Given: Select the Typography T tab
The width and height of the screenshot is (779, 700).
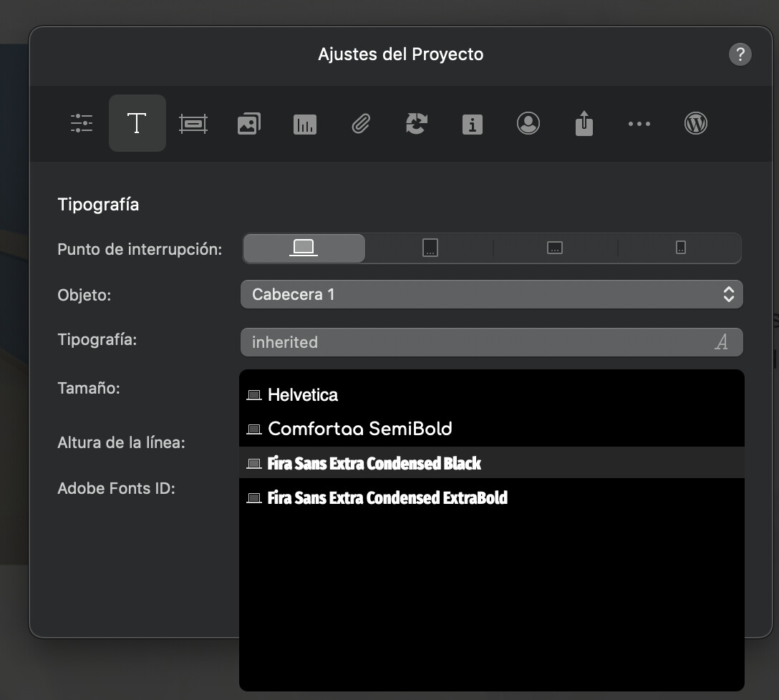Looking at the screenshot, I should pyautogui.click(x=137, y=123).
